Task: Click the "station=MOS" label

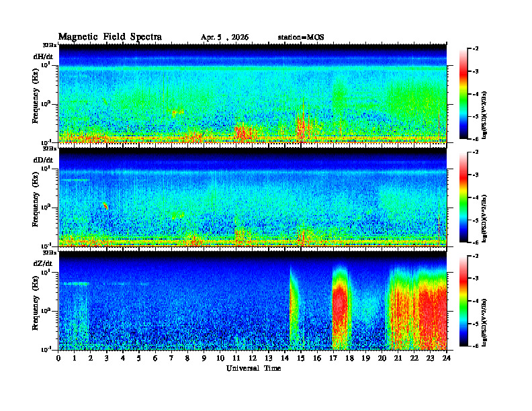Action: pyautogui.click(x=301, y=38)
